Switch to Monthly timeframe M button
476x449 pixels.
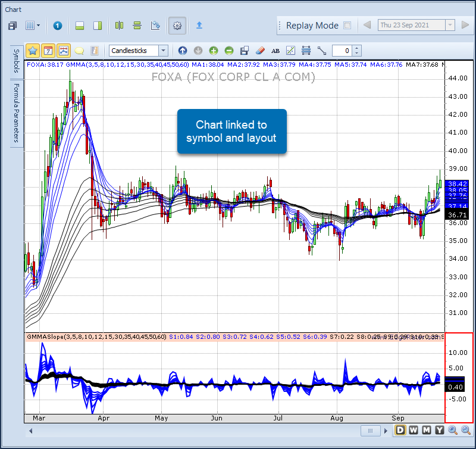(427, 430)
